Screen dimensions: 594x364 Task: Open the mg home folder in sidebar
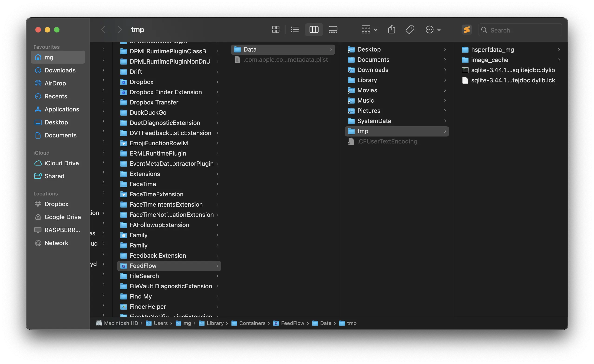[58, 57]
